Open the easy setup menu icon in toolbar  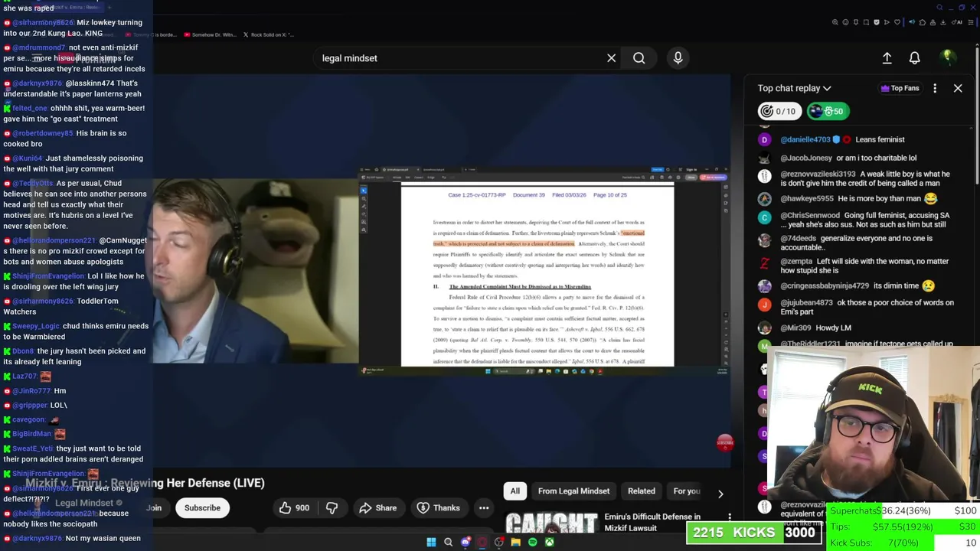tap(971, 22)
